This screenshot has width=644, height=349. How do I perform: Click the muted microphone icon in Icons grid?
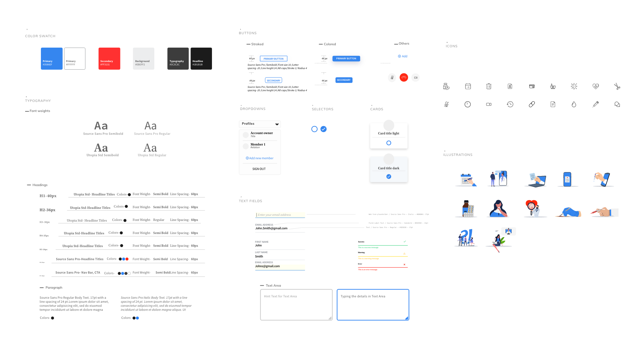pyautogui.click(x=446, y=104)
